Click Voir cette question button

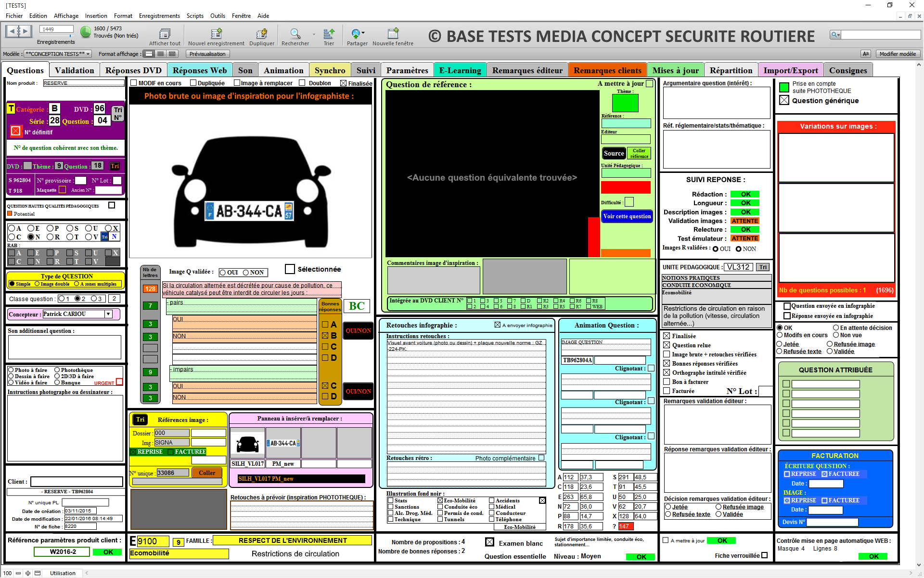(627, 216)
